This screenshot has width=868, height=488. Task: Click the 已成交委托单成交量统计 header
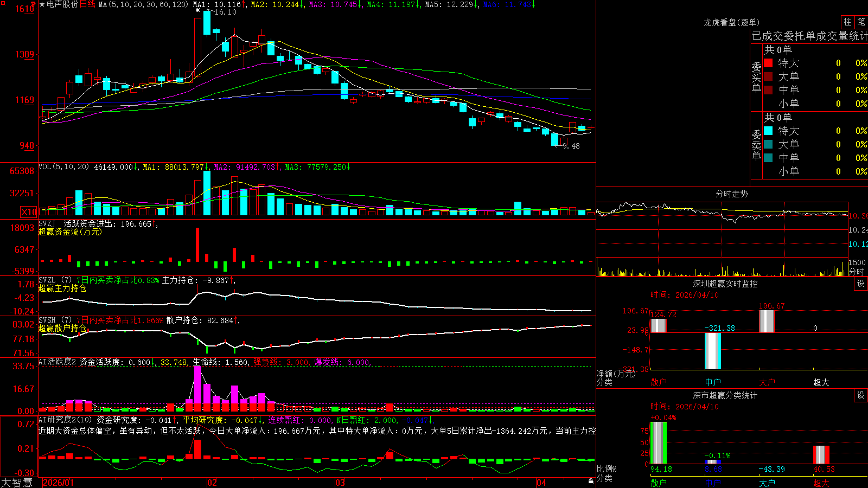pyautogui.click(x=809, y=36)
